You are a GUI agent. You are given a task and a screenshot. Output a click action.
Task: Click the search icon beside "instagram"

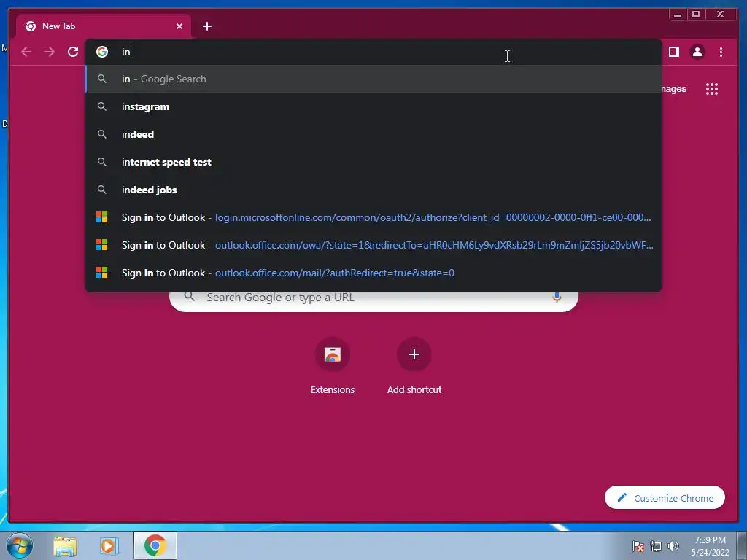tap(102, 106)
